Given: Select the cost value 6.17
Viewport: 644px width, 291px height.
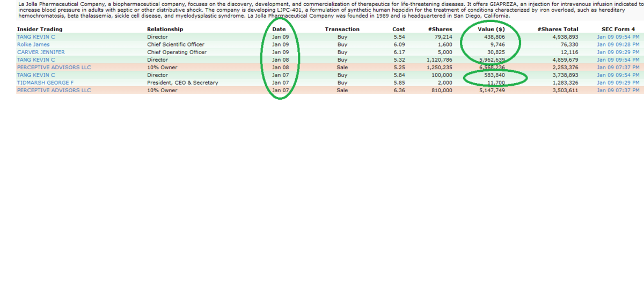Looking at the screenshot, I should pos(399,52).
